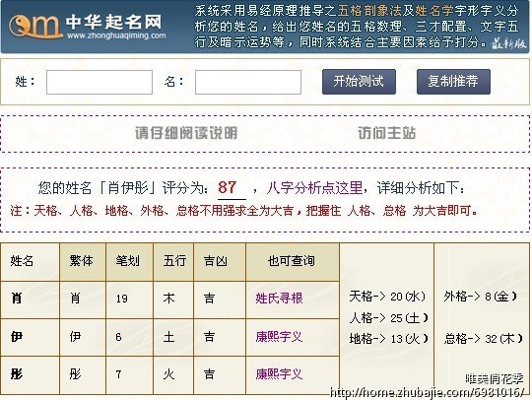Click the 复制推荐 button
Image resolution: width=532 pixels, height=400 pixels.
pyautogui.click(x=453, y=82)
